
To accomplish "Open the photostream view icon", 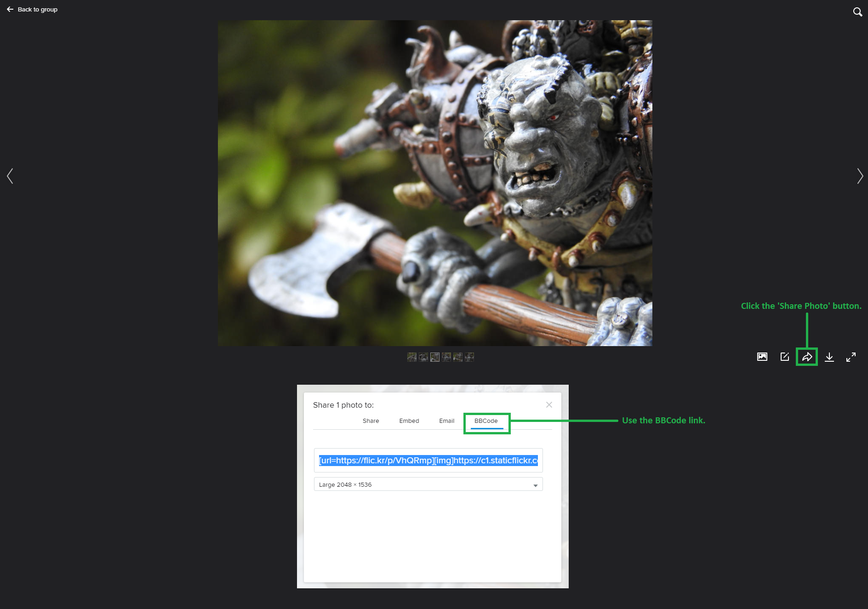I will (762, 357).
